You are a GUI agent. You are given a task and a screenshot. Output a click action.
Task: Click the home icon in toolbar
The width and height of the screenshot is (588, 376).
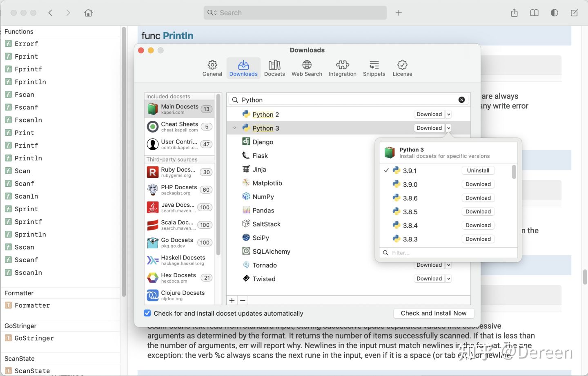88,13
